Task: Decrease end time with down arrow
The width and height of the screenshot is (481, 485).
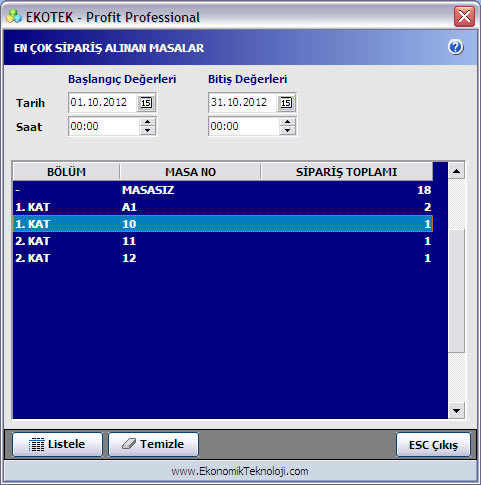Action: (287, 131)
